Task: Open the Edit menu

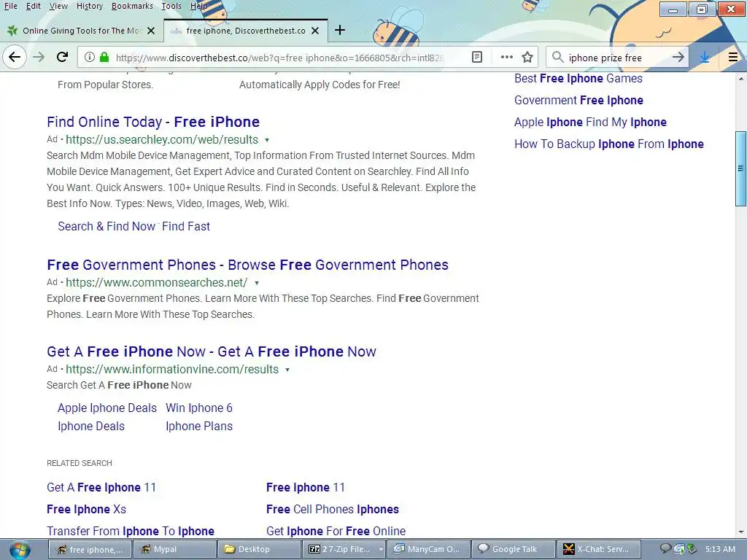Action: 33,6
